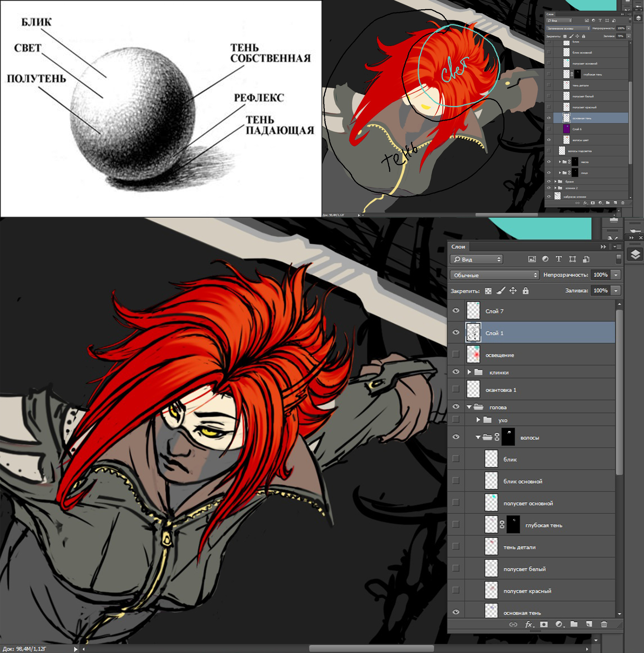Click Layers dock icon beside small top panel
Image resolution: width=644 pixels, height=653 pixels.
point(638,19)
